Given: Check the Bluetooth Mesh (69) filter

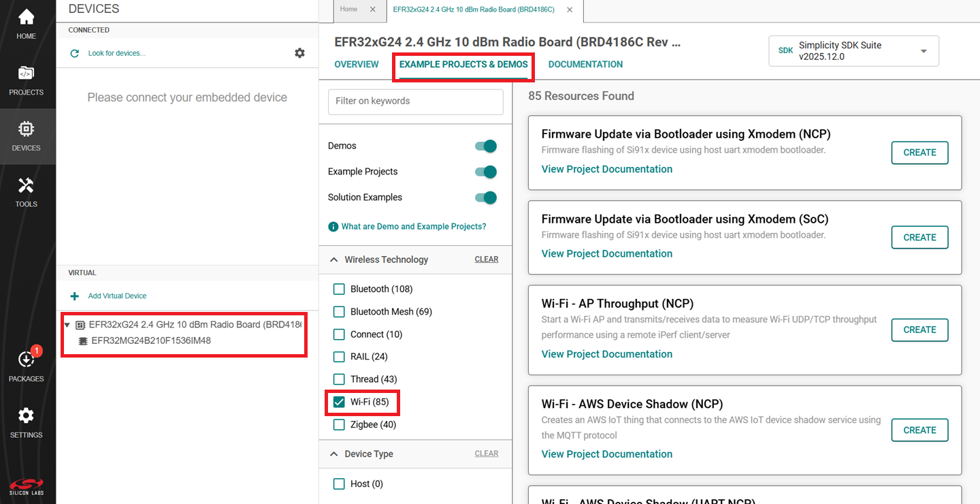Looking at the screenshot, I should pyautogui.click(x=339, y=312).
